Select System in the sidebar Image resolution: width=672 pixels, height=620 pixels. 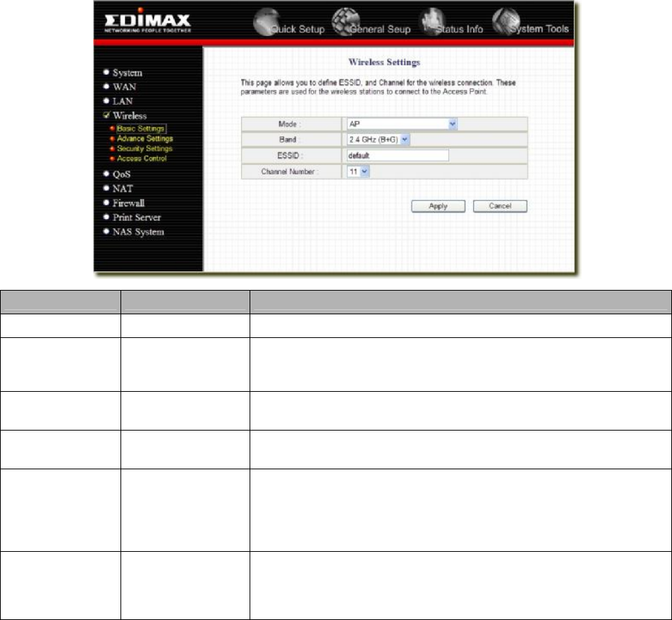127,73
